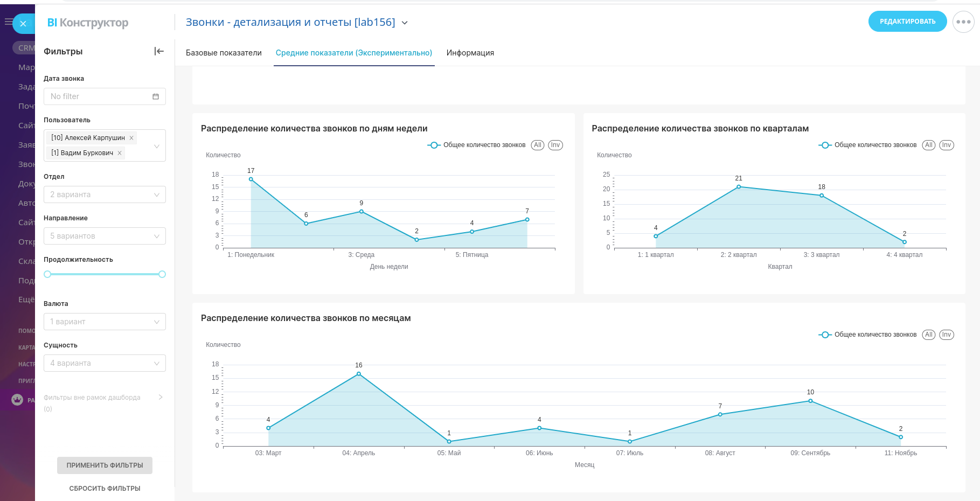Image resolution: width=980 pixels, height=501 pixels.
Task: Click Сбросить фильтры button
Action: click(x=105, y=489)
